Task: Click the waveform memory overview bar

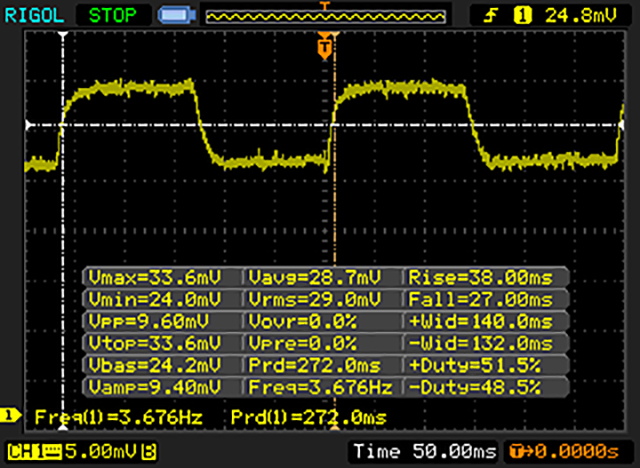Action: pos(325,16)
